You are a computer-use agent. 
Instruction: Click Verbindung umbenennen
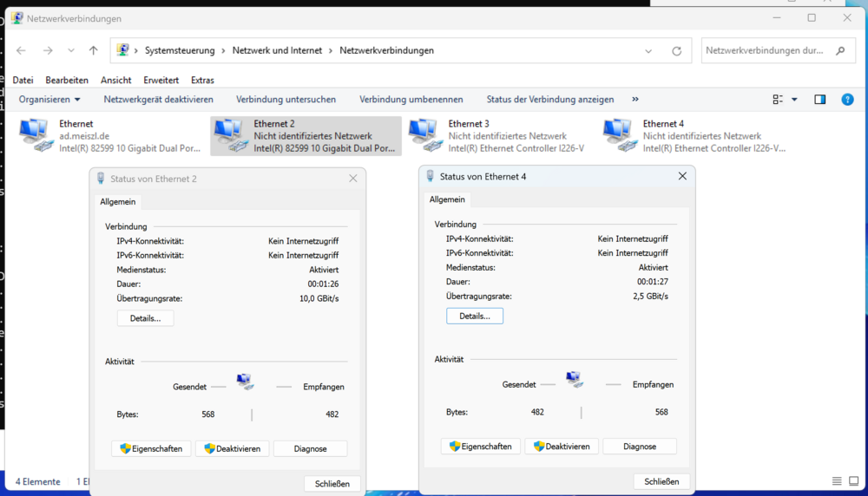click(411, 100)
